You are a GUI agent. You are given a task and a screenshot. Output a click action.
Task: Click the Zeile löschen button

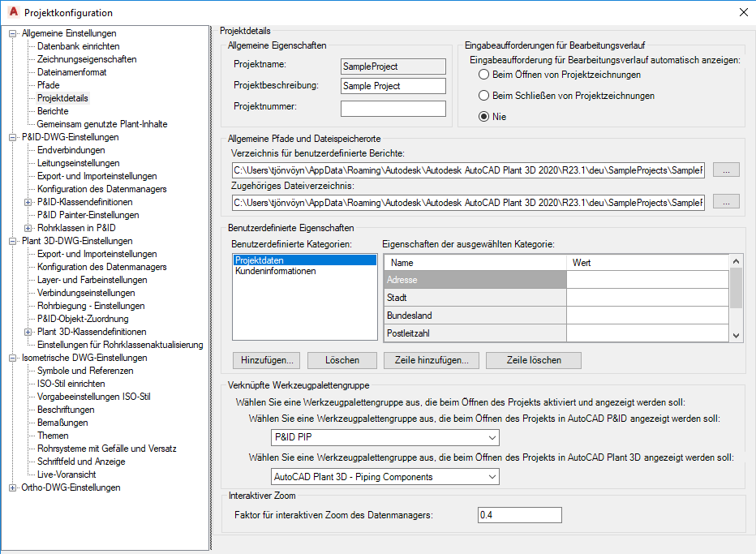pyautogui.click(x=534, y=360)
